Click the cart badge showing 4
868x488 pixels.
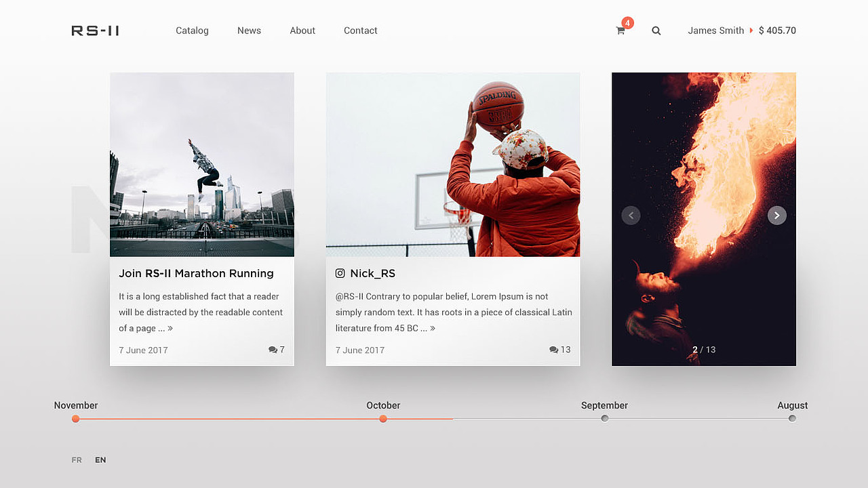[627, 23]
